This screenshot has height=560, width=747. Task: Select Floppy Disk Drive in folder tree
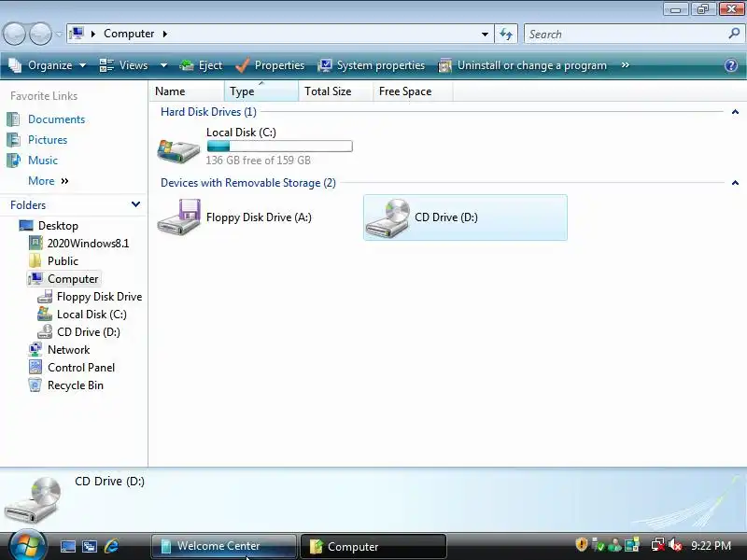click(100, 297)
